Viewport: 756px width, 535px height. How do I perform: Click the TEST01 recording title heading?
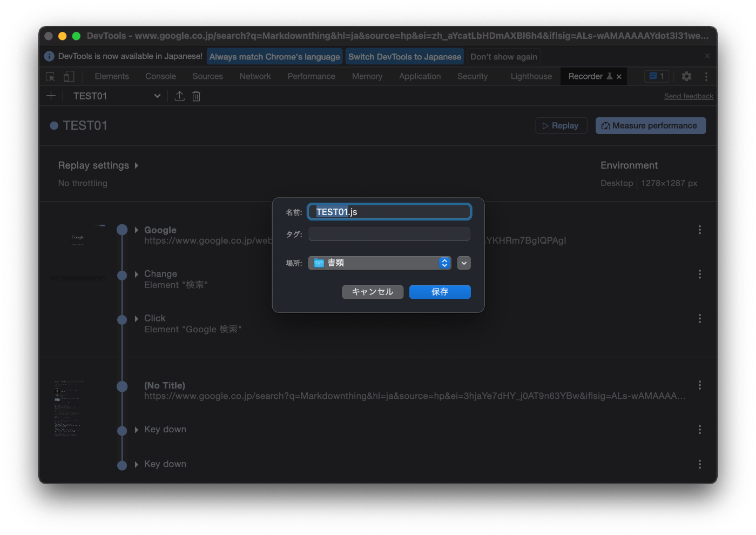(85, 125)
